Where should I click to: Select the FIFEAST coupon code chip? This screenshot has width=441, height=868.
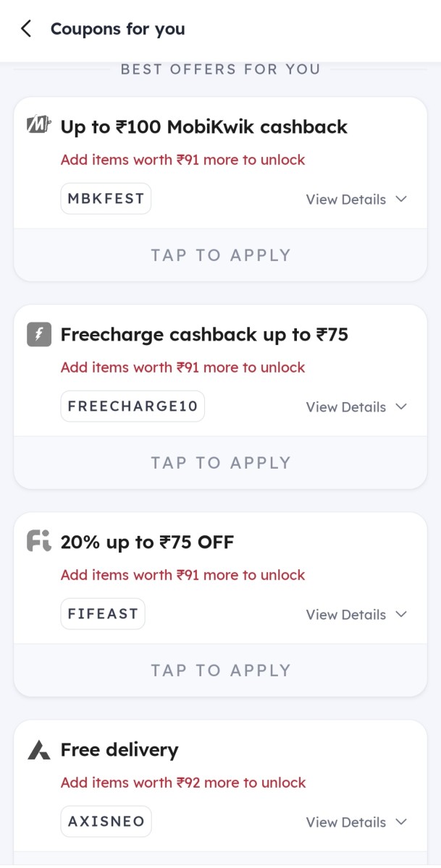point(102,613)
